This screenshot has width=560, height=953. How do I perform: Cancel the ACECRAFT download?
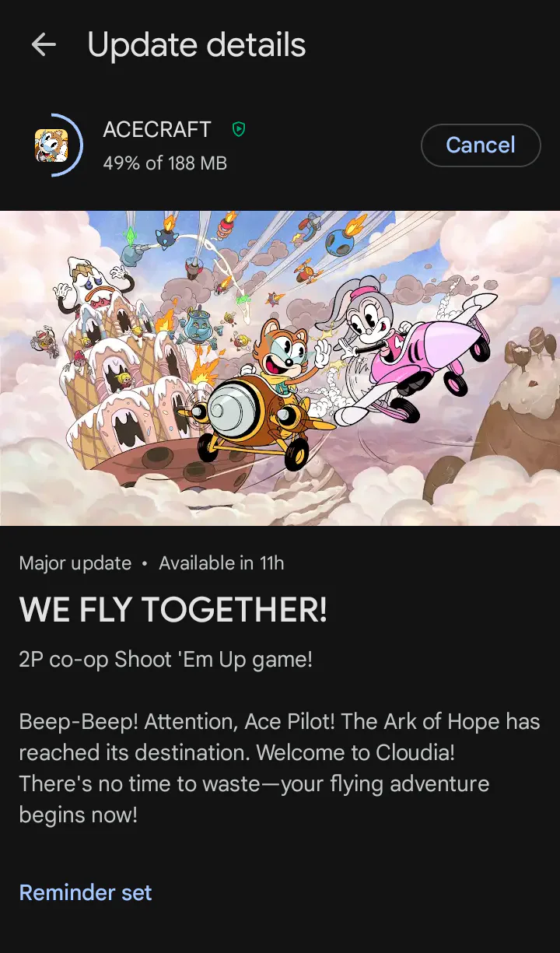(x=481, y=145)
